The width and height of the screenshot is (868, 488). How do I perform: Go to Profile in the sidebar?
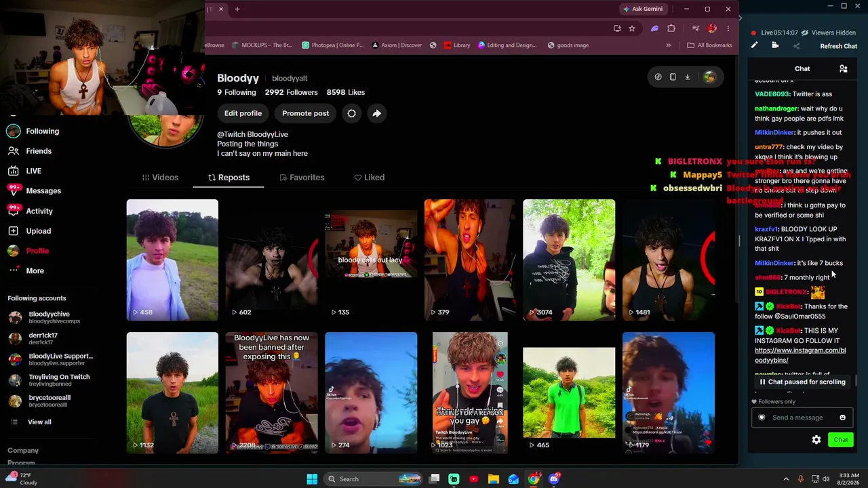pos(28,251)
